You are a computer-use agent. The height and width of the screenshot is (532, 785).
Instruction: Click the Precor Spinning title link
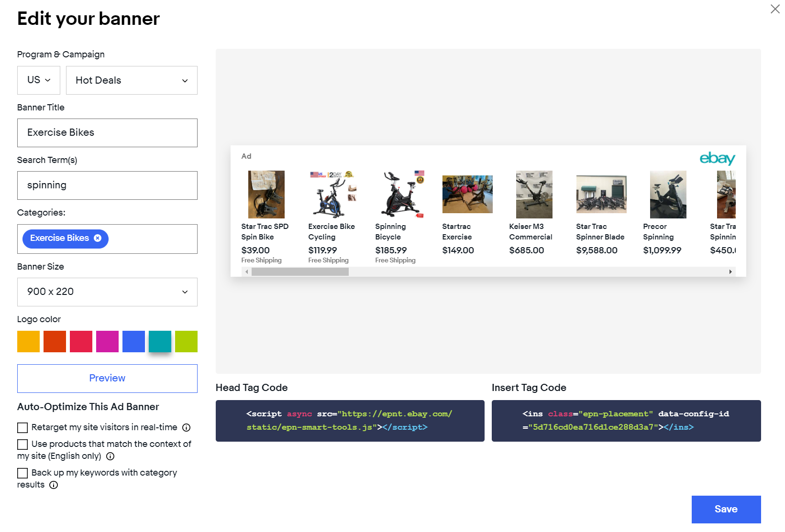(659, 232)
